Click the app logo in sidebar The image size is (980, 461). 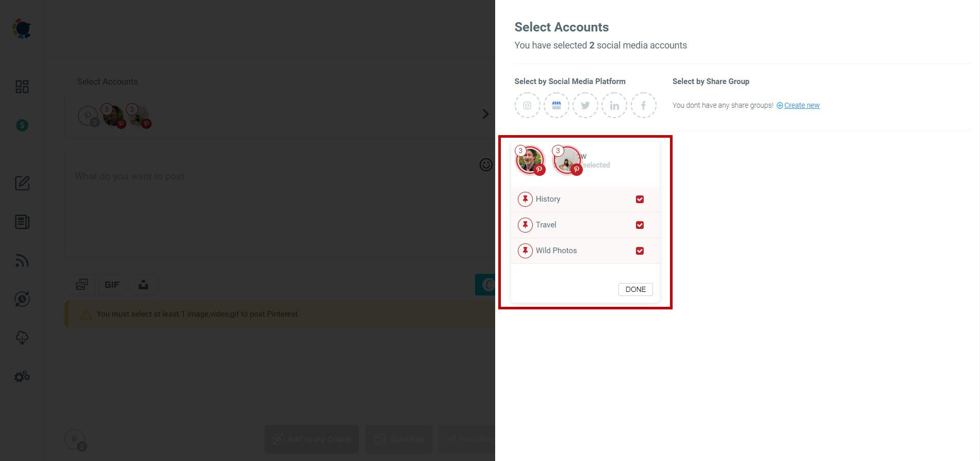(22, 29)
